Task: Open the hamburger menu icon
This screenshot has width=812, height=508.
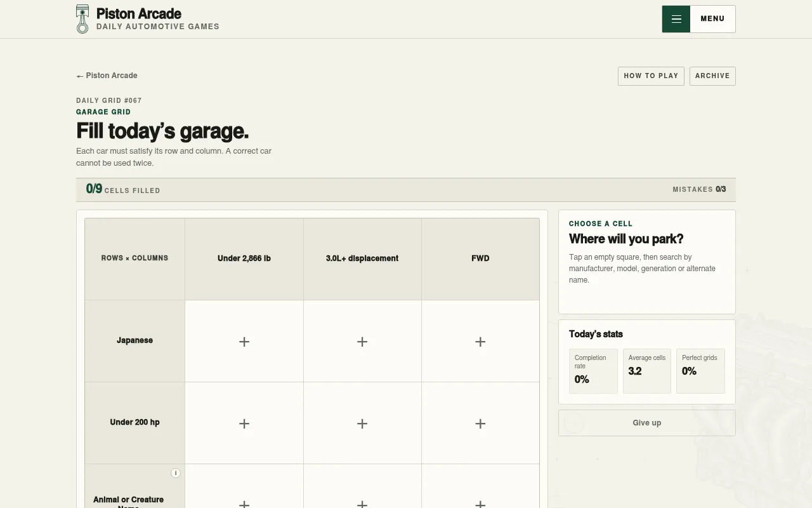Action: [x=676, y=19]
